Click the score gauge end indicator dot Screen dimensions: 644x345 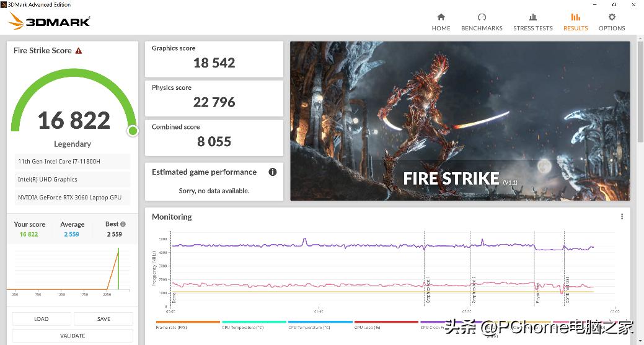pyautogui.click(x=133, y=131)
